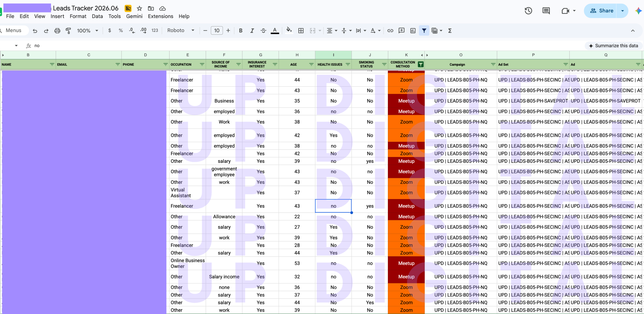The height and width of the screenshot is (314, 644).
Task: Open version history clock icon
Action: pos(528,11)
